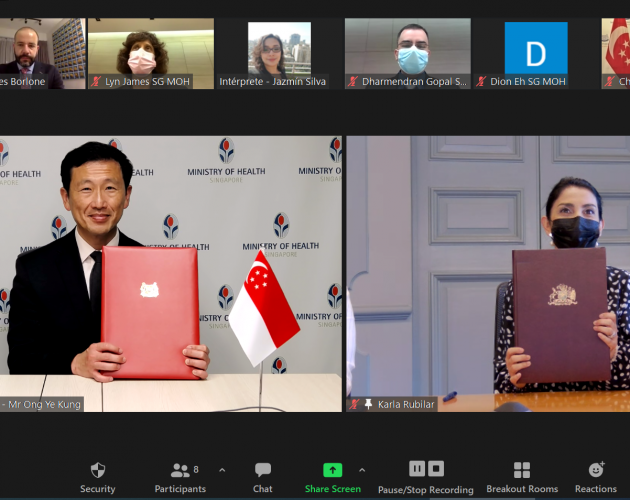Image resolution: width=630 pixels, height=500 pixels.
Task: Pause the meeting recording
Action: 417,469
